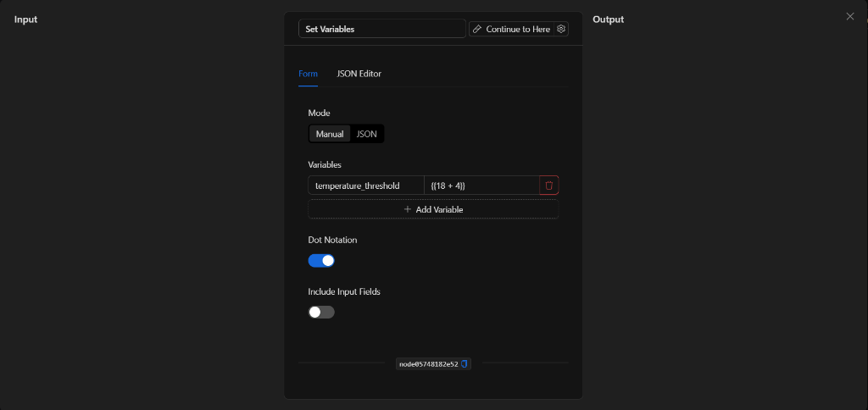
Task: Add a new variable row
Action: (433, 210)
